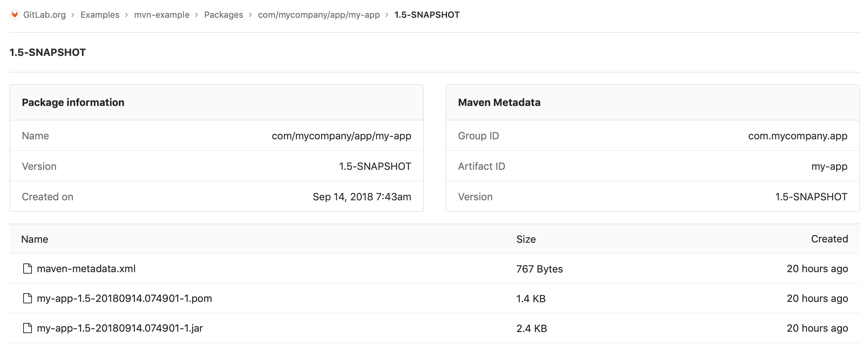Click the GitLab.org breadcrumb entry
The height and width of the screenshot is (344, 868).
click(x=44, y=15)
